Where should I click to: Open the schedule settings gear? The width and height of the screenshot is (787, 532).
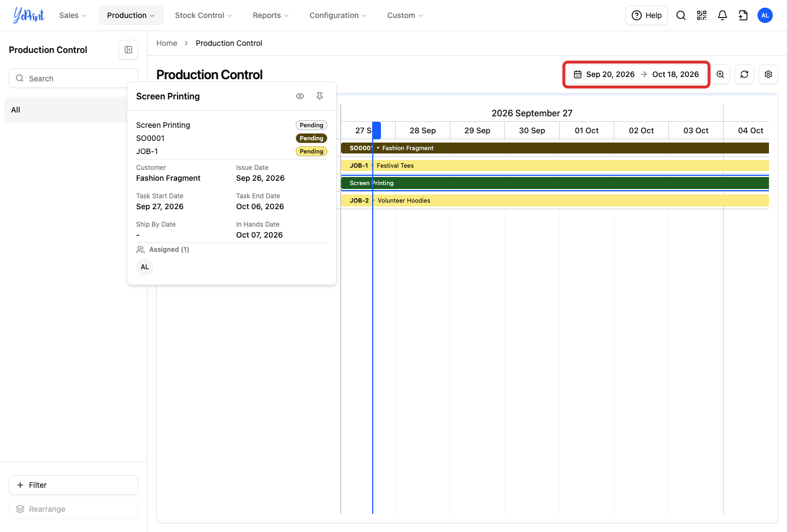(768, 74)
